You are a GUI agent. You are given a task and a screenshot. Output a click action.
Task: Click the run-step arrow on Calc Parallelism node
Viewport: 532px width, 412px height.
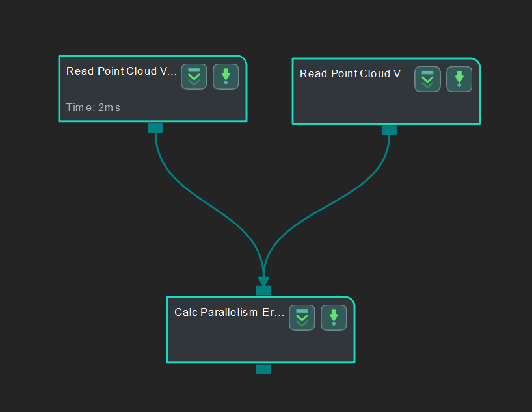[334, 317]
